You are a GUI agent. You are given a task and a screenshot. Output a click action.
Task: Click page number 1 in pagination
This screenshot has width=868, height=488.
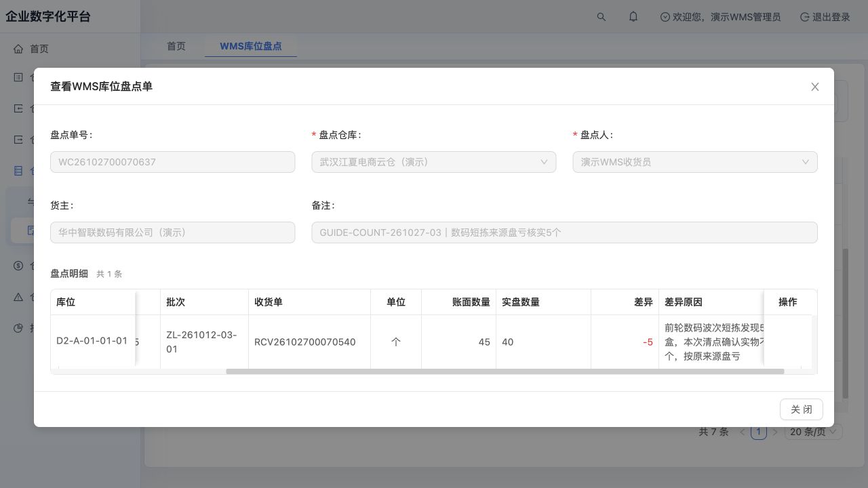tap(758, 432)
